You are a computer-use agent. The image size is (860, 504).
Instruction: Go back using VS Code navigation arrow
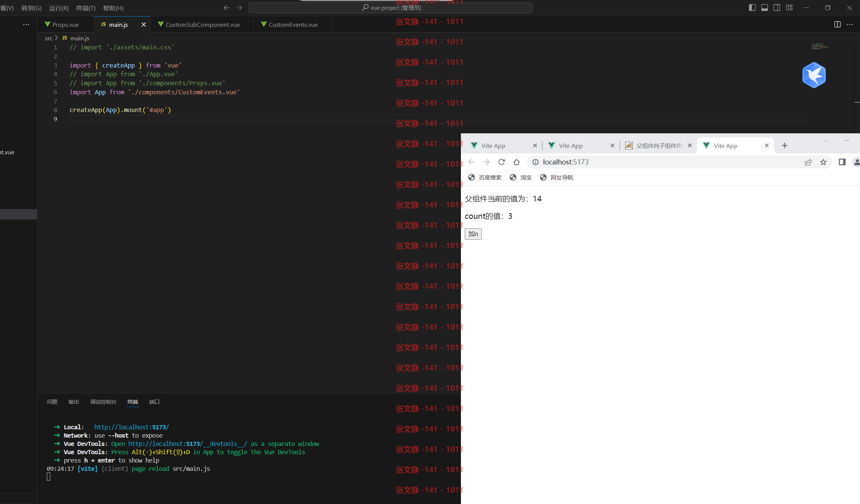tap(227, 8)
